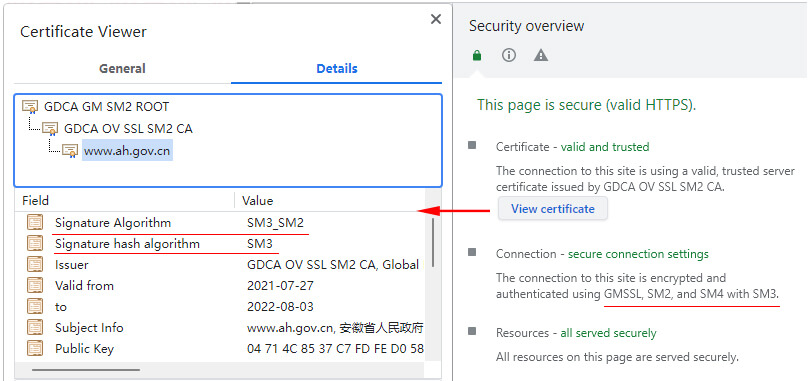Select the Public Key row label
Image resolution: width=812 pixels, height=381 pixels.
[x=84, y=349]
